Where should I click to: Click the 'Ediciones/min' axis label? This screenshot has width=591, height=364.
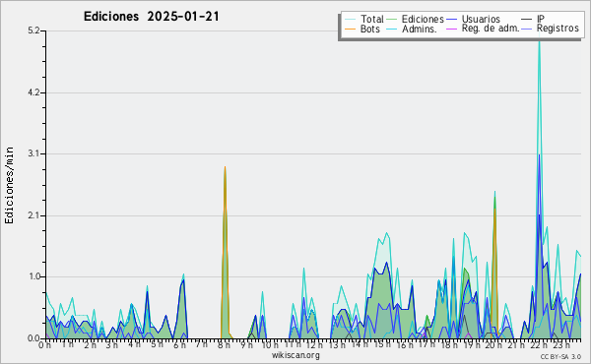pos(9,185)
